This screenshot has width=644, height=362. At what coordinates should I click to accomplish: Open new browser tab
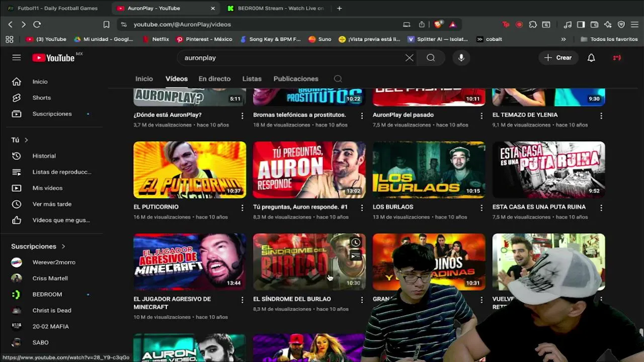[339, 8]
